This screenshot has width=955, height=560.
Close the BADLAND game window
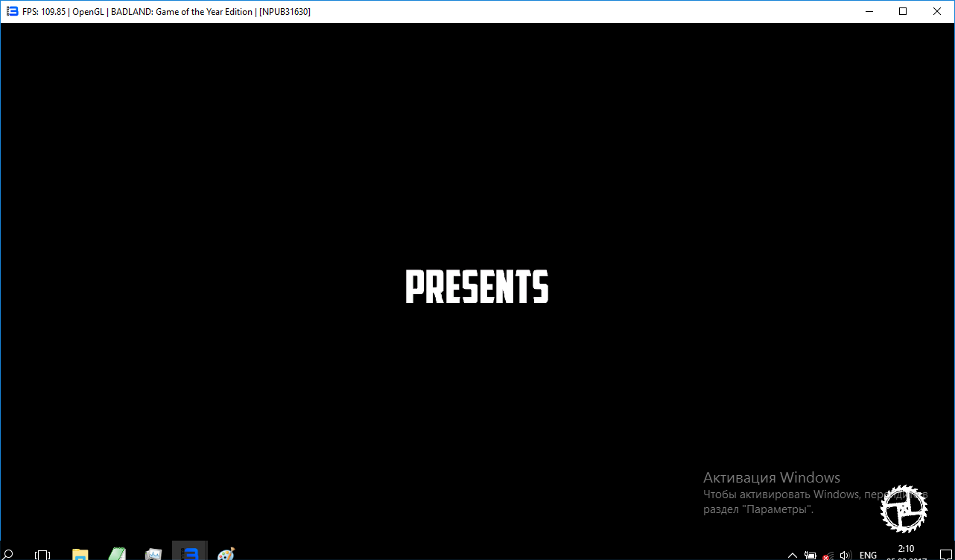pos(937,11)
